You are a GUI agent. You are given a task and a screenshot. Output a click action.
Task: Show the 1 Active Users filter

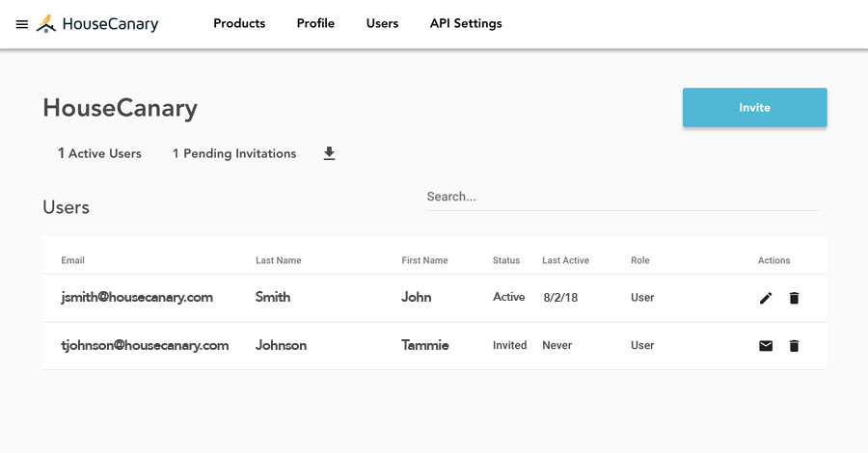(x=99, y=153)
